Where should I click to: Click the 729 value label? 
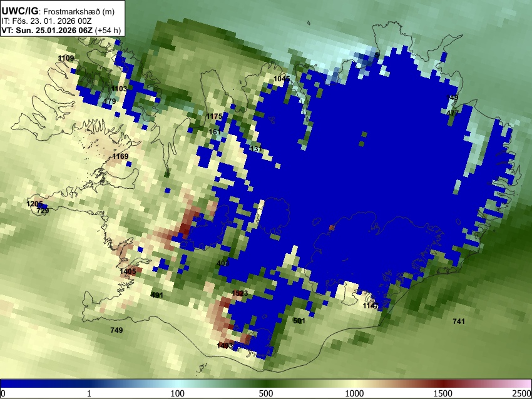pyautogui.click(x=43, y=211)
